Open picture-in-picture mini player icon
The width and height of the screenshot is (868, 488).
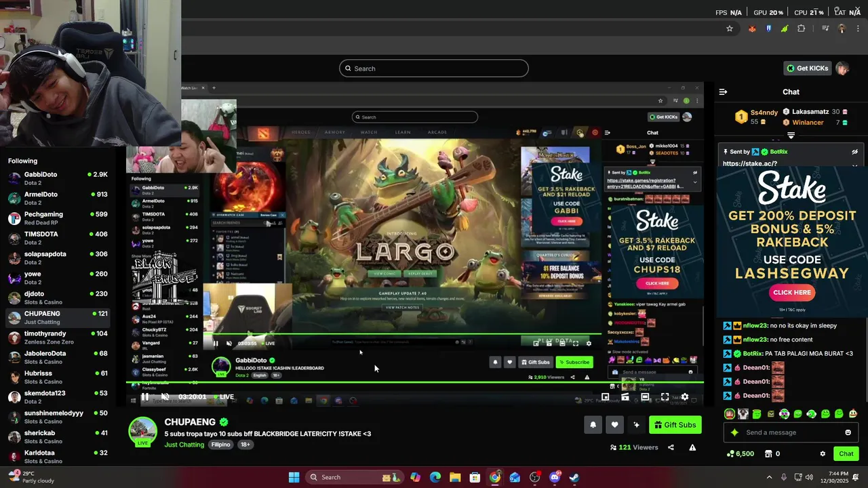pos(606,397)
